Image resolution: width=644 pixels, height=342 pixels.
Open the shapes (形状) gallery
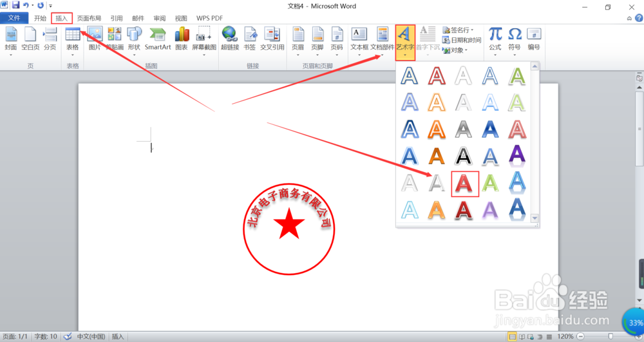click(x=134, y=41)
